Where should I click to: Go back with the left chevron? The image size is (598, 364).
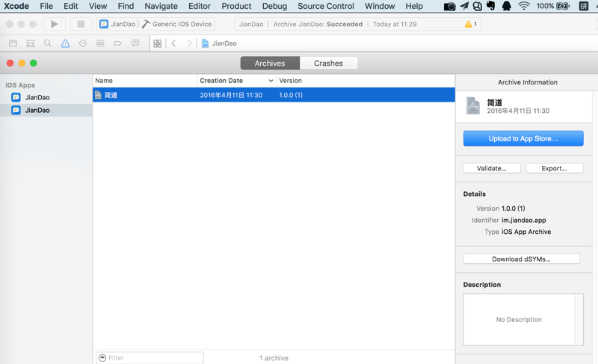pos(173,43)
